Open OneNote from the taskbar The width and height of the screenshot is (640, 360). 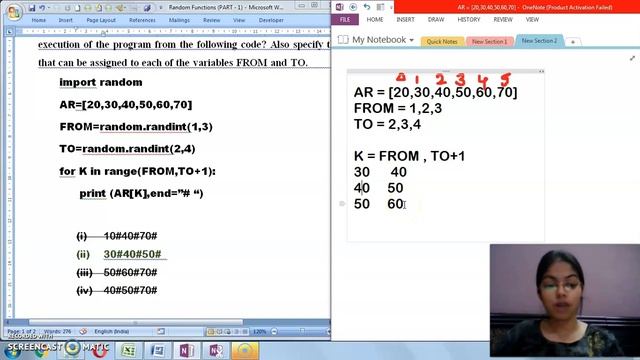pyautogui.click(x=187, y=351)
